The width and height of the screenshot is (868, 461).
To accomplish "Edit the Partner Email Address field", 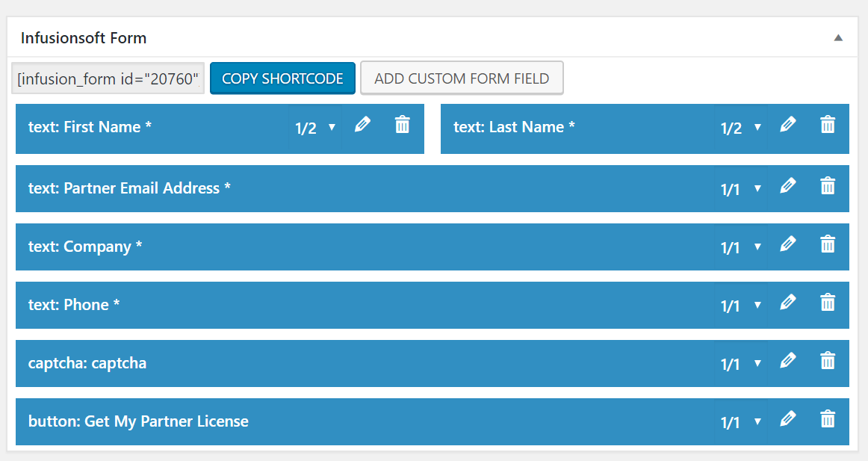I will 787,186.
